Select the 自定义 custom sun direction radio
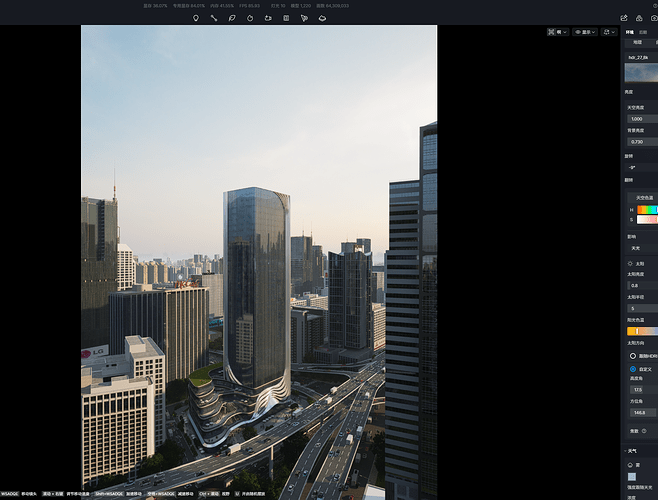The width and height of the screenshot is (658, 500). click(633, 369)
